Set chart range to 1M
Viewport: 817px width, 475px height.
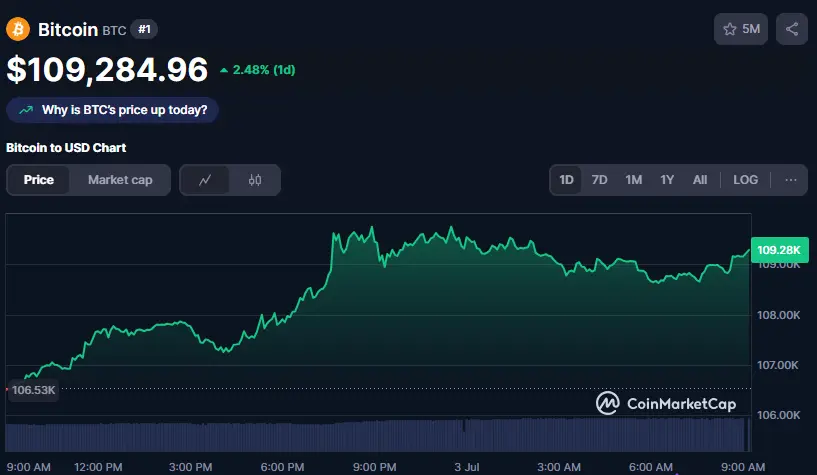[x=633, y=180]
